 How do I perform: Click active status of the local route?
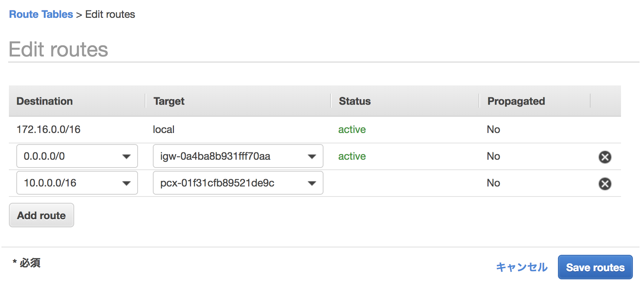[x=352, y=129]
